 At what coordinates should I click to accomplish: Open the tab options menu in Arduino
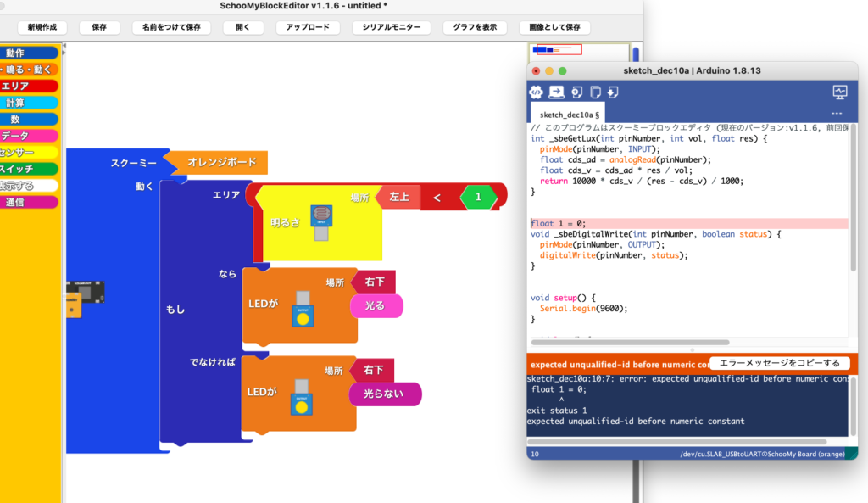[837, 114]
